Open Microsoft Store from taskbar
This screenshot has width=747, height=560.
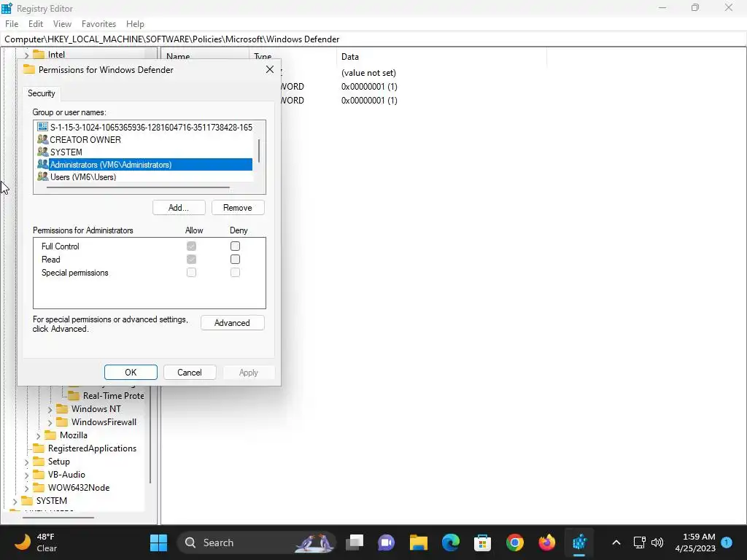pyautogui.click(x=483, y=542)
